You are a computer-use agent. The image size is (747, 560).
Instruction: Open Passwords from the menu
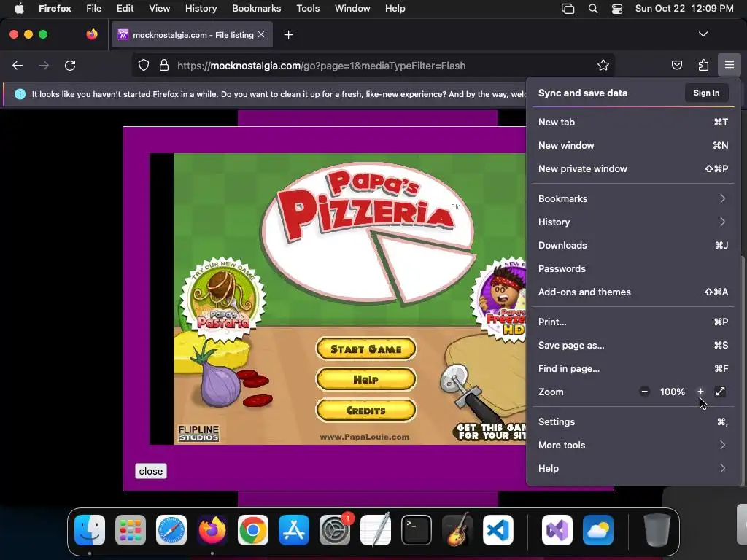tap(632, 268)
